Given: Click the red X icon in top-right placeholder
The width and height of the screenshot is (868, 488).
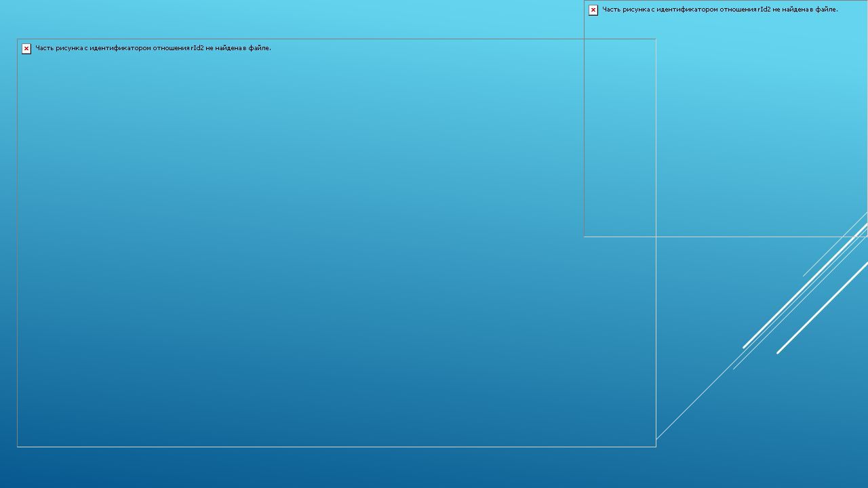Looking at the screenshot, I should [593, 10].
